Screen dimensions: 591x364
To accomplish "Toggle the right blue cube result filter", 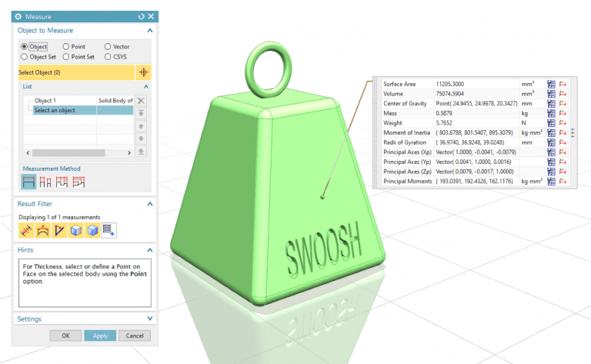I will tap(92, 230).
